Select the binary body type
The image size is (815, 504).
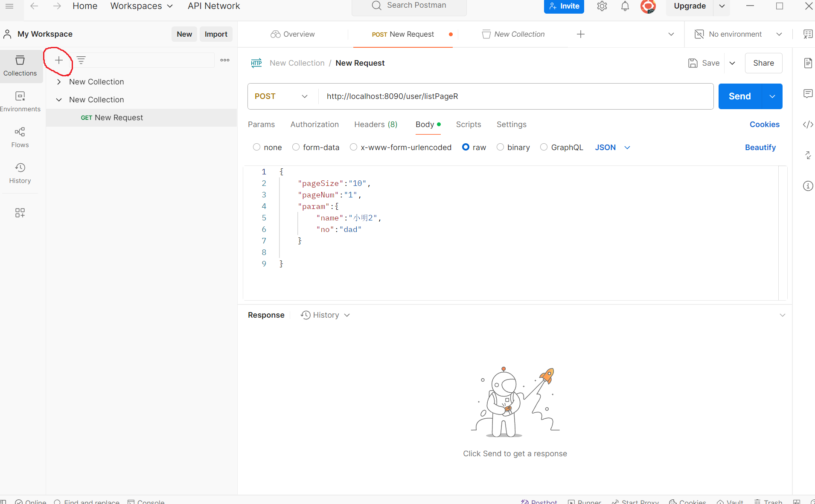coord(500,147)
